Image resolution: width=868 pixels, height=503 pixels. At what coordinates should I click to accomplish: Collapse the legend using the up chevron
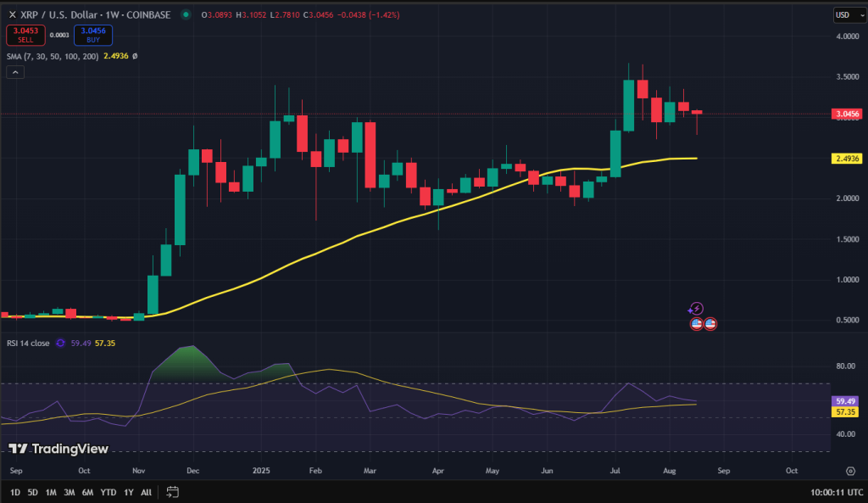click(14, 72)
